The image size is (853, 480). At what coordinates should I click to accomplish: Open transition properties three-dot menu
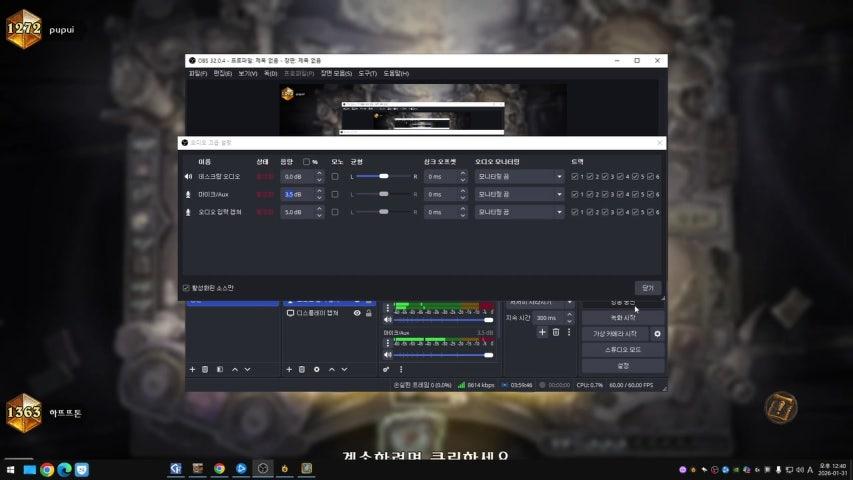coord(569,332)
